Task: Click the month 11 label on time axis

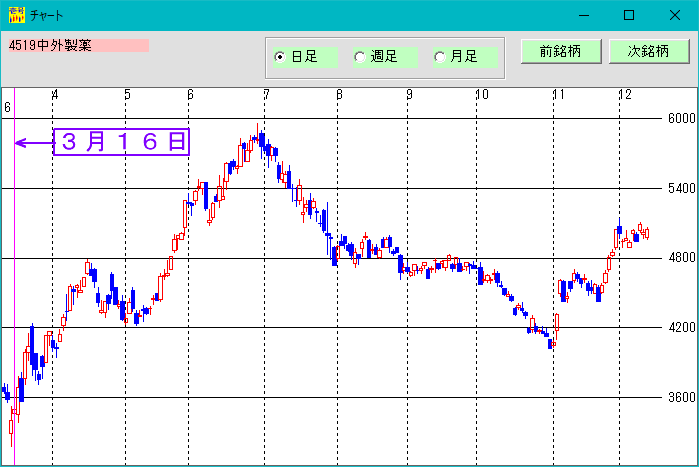Action: (559, 94)
